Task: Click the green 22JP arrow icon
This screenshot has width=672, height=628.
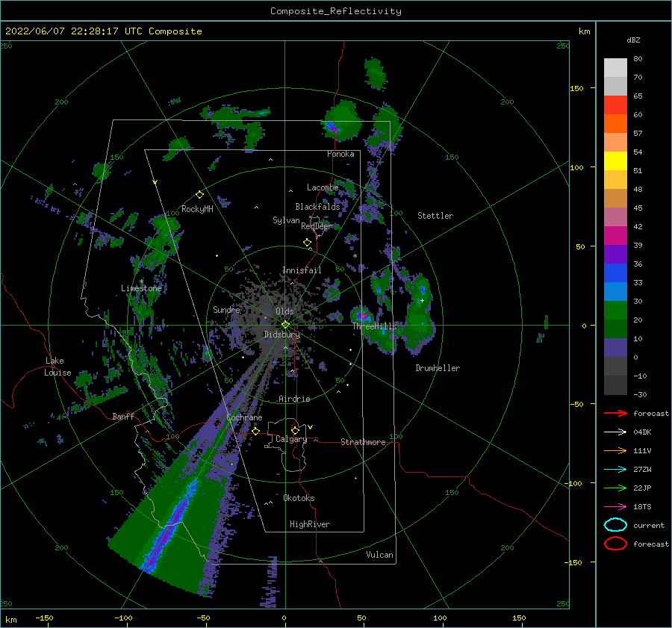Action: coord(615,488)
